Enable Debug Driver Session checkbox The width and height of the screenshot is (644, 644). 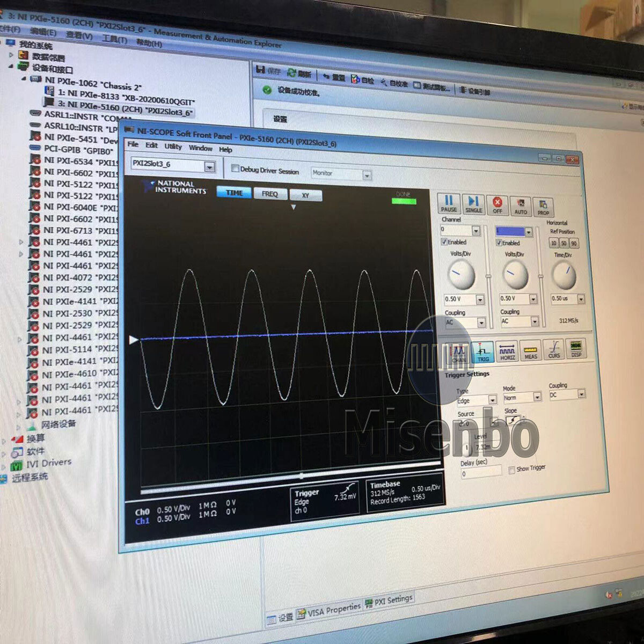[x=235, y=168]
